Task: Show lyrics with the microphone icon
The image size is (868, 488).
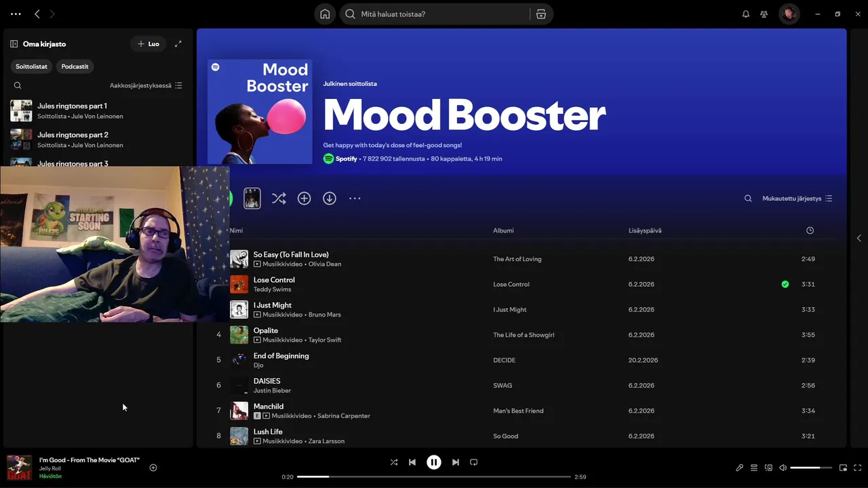Action: 740,468
